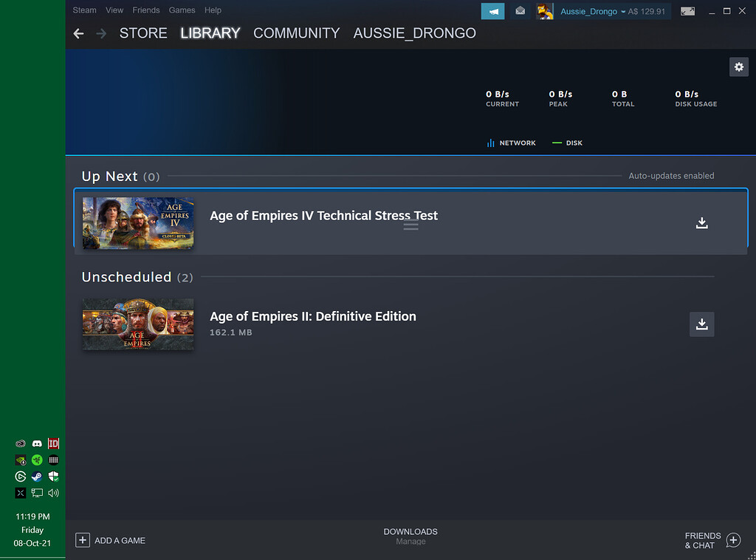The height and width of the screenshot is (560, 756).
Task: Open the View menu
Action: click(114, 10)
